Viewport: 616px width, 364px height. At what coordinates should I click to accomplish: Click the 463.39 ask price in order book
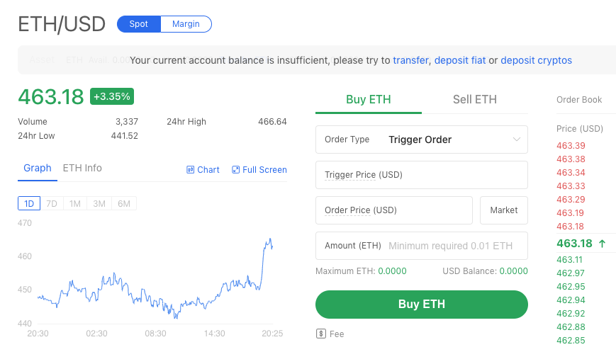click(x=571, y=146)
